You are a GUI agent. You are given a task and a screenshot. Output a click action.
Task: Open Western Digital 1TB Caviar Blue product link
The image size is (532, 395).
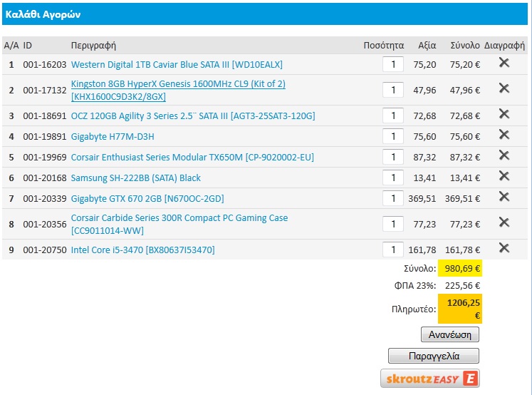pos(177,65)
